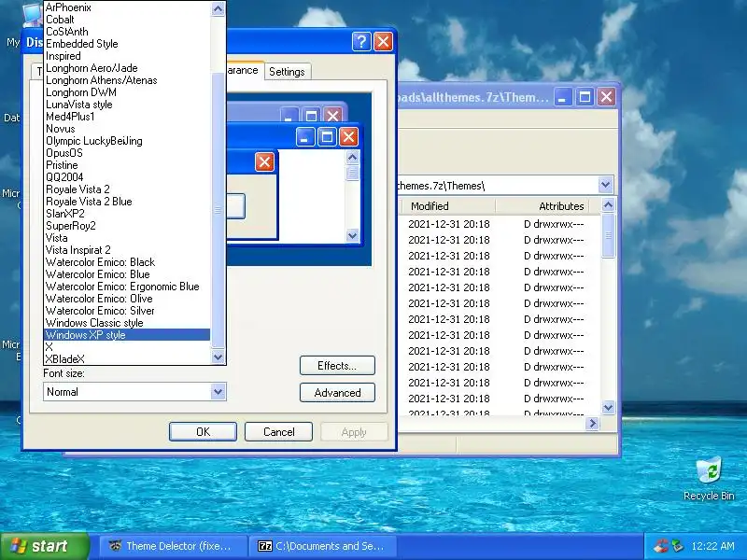Select SuperRoy2 style

[127, 226]
